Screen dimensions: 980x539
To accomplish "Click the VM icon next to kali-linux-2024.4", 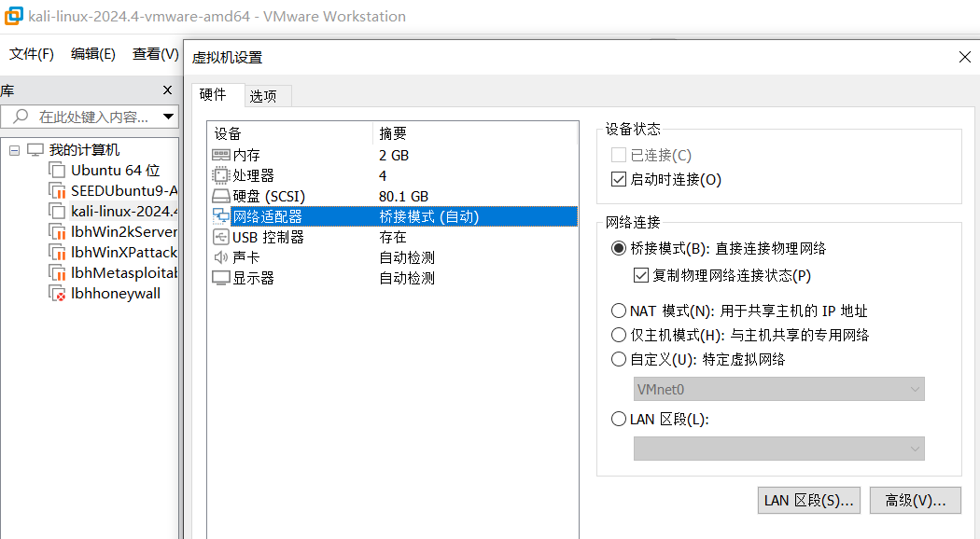I will (57, 211).
